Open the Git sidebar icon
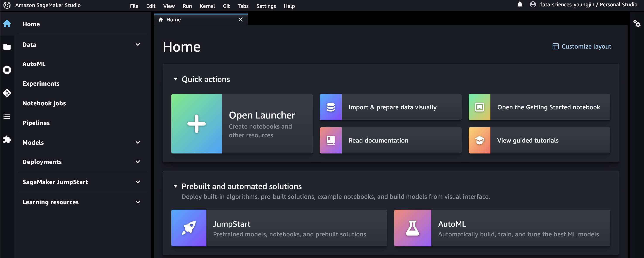This screenshot has height=258, width=644. 7,93
